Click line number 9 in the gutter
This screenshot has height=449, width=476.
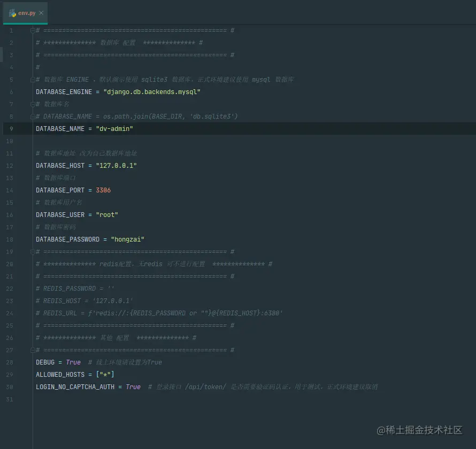click(x=11, y=129)
